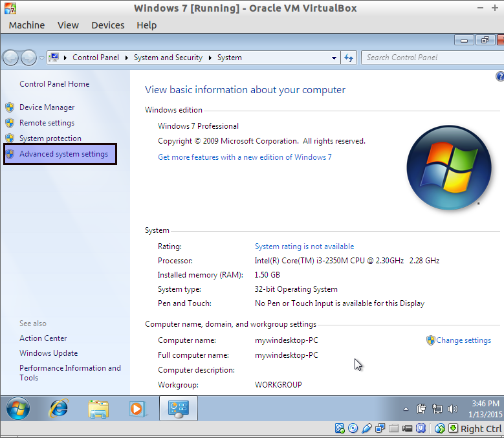Show hidden tray icons arrow
This screenshot has width=504, height=438.
coord(406,409)
